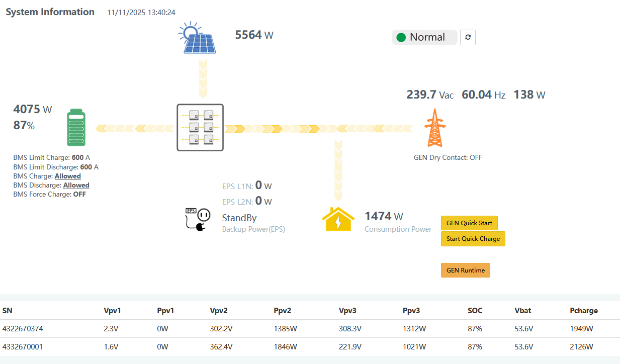
Task: Select serial number 4322670374 row
Action: pos(23,329)
